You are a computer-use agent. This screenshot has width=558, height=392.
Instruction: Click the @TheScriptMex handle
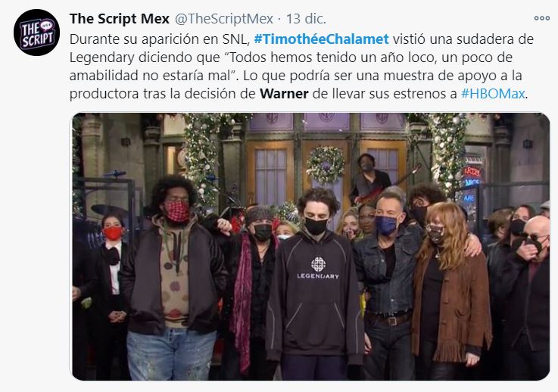(x=224, y=19)
